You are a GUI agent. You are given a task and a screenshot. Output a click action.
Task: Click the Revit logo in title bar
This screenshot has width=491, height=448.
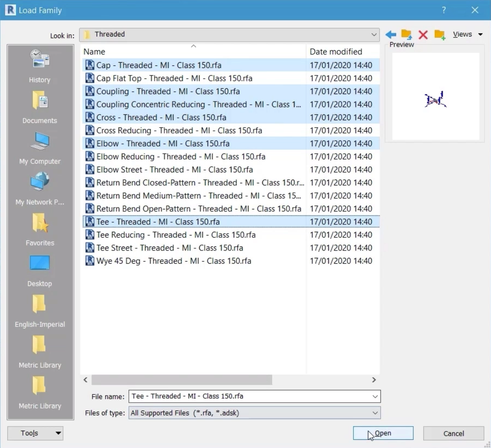pos(11,10)
